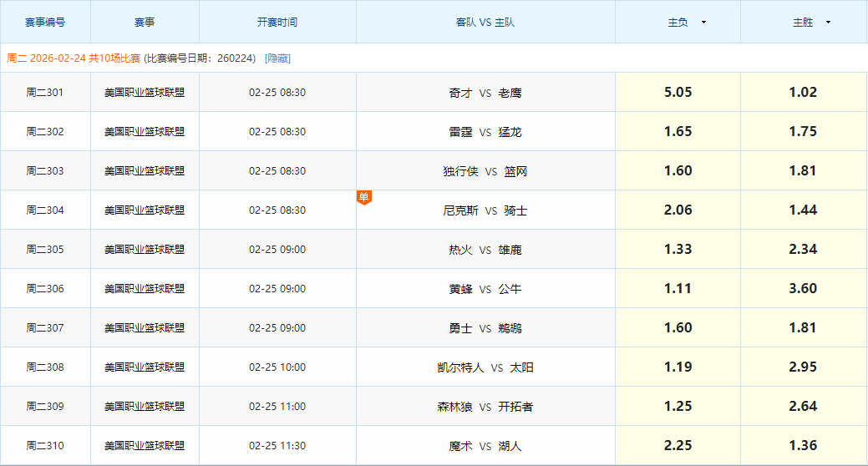Click the 开赛时间 column header
This screenshot has width=868, height=466.
pos(277,23)
